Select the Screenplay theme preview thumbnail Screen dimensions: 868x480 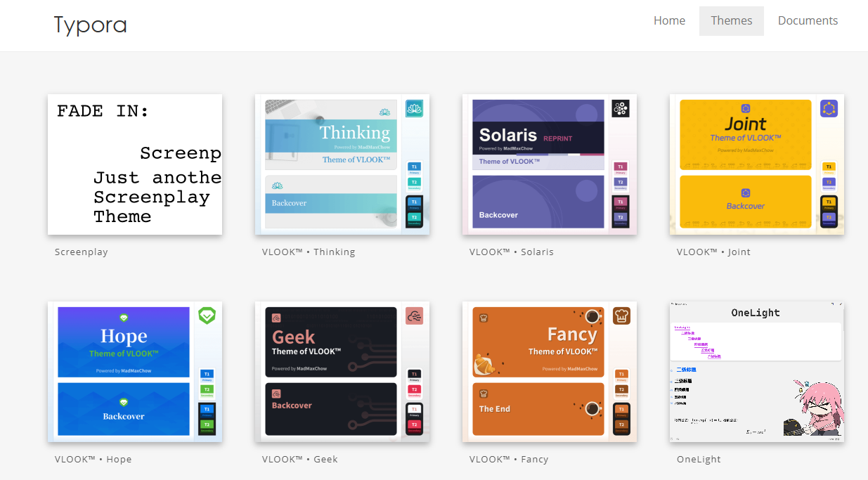coord(135,164)
